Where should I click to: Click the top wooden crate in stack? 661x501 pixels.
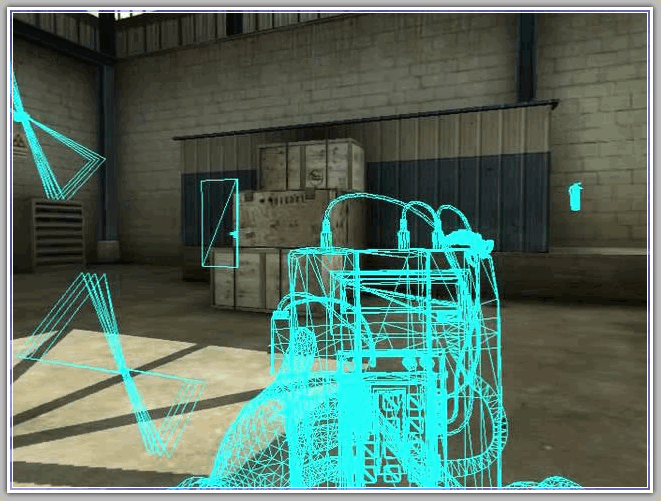coord(310,164)
